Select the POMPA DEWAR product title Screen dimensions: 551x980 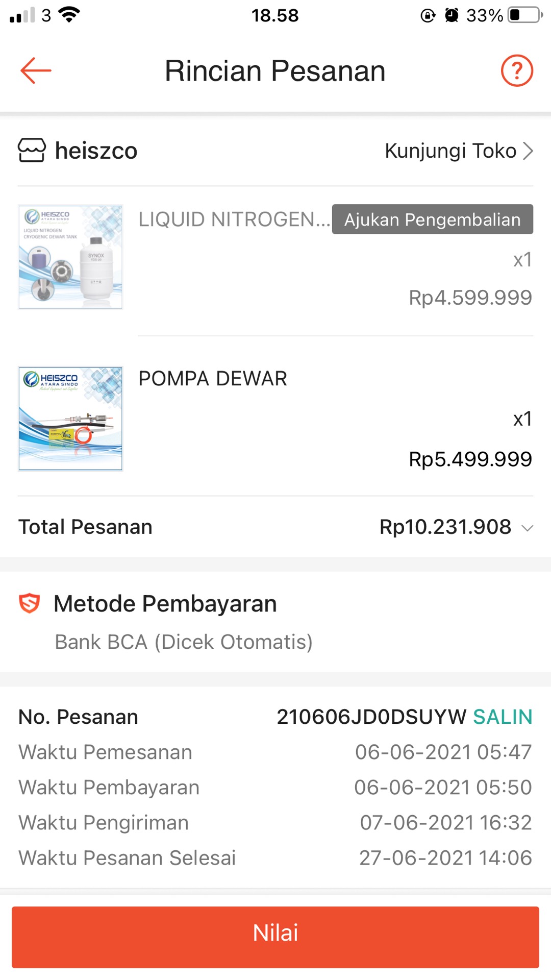[213, 379]
